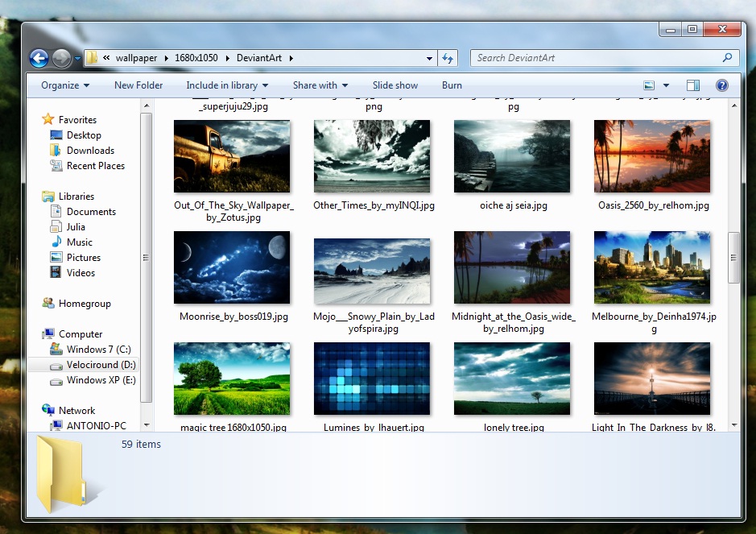Focus the Search DeviantArt field
The image size is (756, 534).
point(605,58)
